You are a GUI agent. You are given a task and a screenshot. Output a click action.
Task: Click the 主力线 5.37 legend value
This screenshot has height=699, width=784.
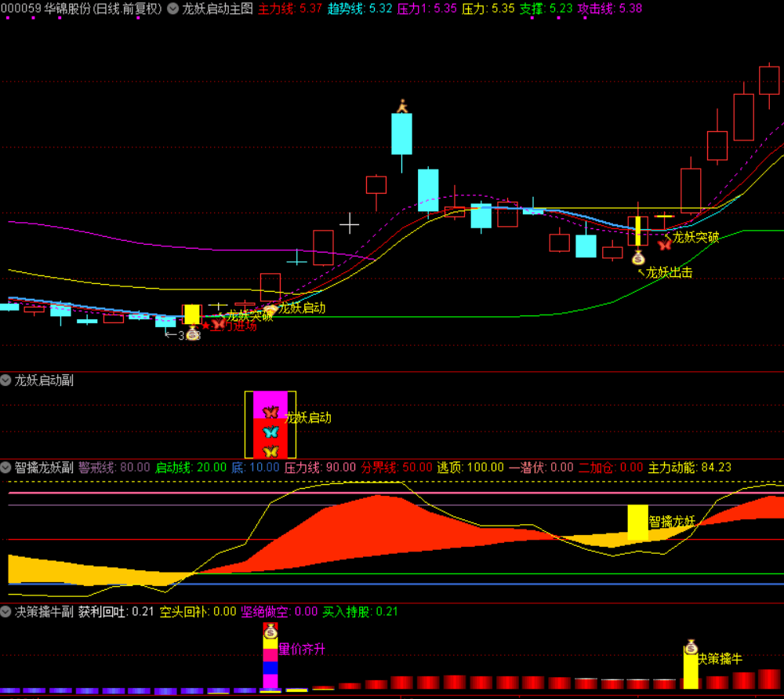[290, 9]
